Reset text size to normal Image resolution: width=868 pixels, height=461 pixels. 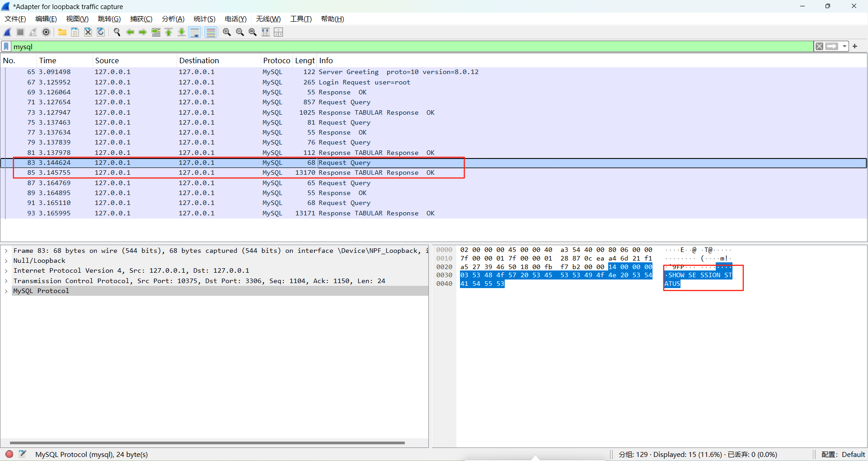click(253, 32)
